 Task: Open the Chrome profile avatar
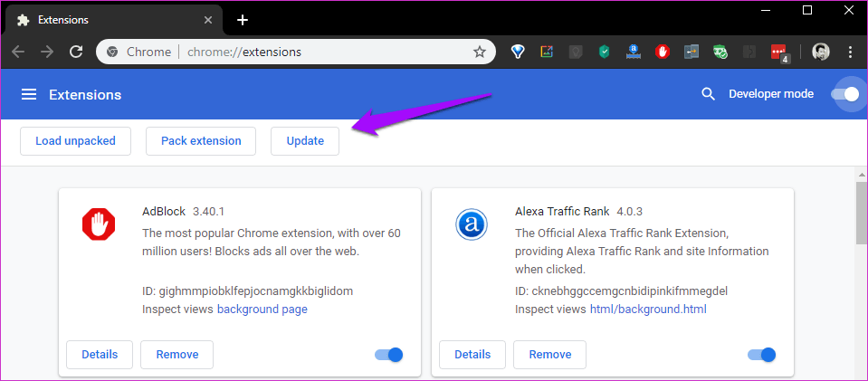coord(821,52)
